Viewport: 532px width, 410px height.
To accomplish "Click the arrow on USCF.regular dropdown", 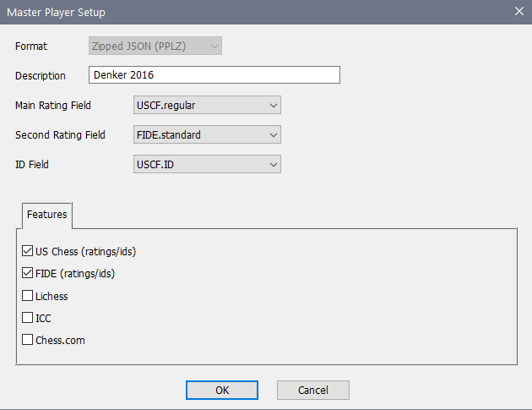I will click(x=272, y=106).
